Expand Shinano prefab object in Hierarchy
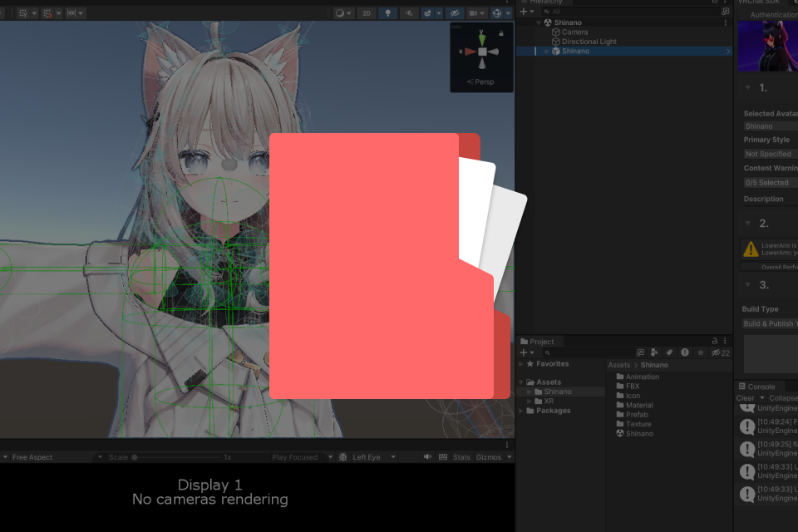 pyautogui.click(x=547, y=52)
